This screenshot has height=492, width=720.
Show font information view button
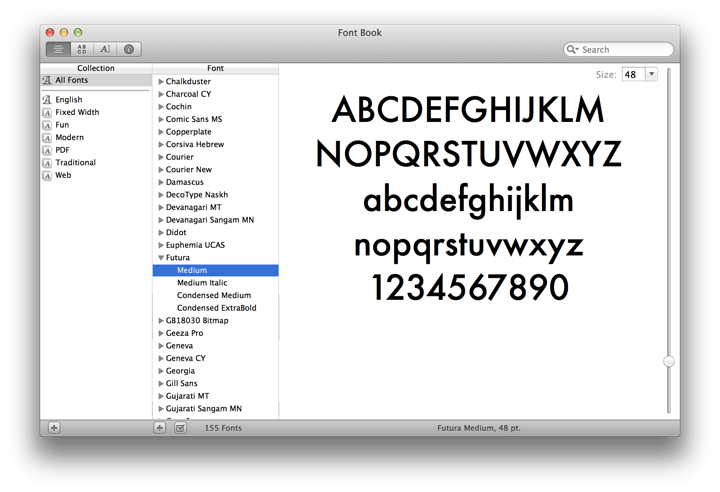129,49
